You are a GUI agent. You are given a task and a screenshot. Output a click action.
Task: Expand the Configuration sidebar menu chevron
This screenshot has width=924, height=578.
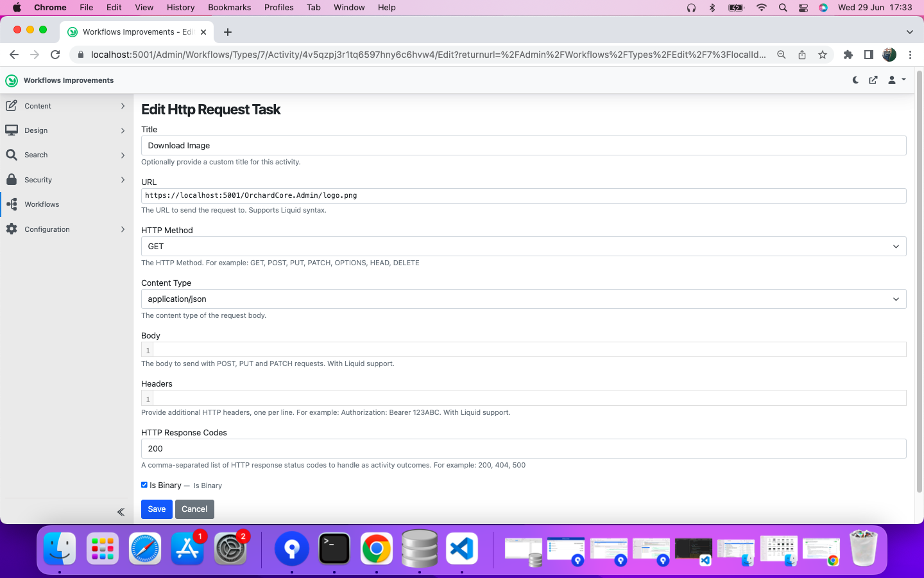click(123, 229)
